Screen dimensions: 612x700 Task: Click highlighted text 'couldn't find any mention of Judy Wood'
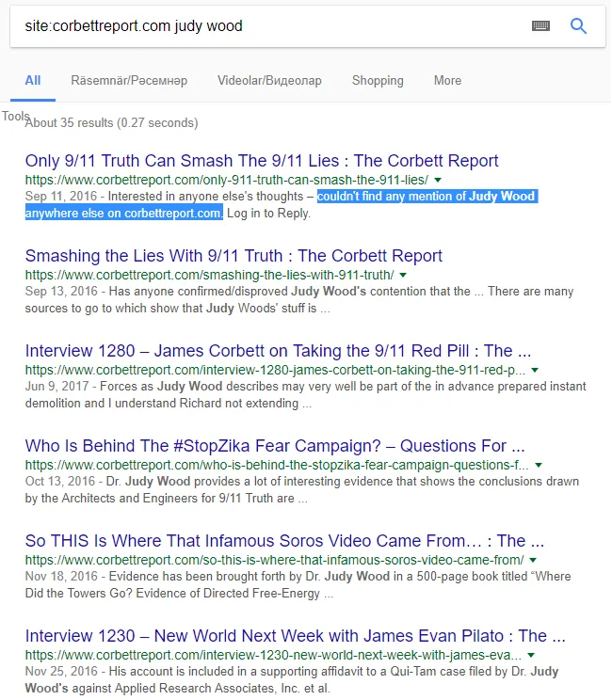point(426,197)
